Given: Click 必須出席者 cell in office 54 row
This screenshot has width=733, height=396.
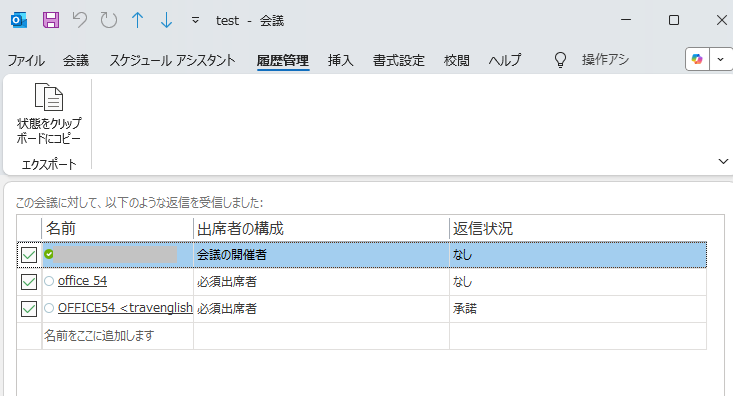Looking at the screenshot, I should click(321, 282).
